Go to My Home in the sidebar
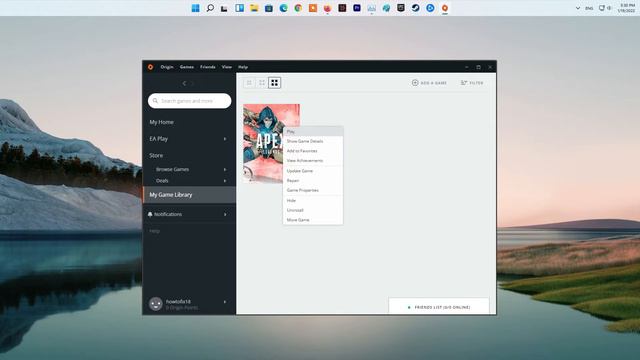This screenshot has width=640, height=360. pos(161,122)
